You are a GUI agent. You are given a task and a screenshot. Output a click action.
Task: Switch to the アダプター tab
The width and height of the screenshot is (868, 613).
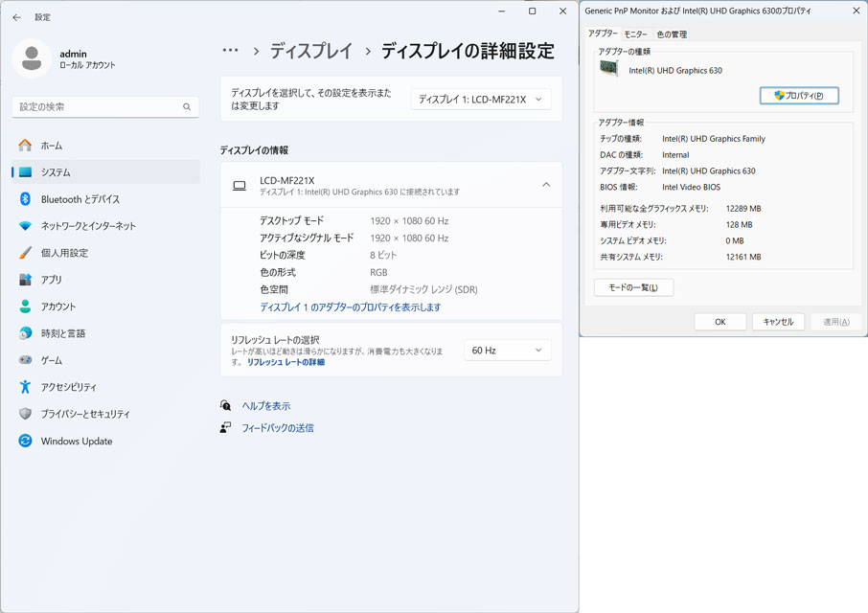[x=603, y=34]
